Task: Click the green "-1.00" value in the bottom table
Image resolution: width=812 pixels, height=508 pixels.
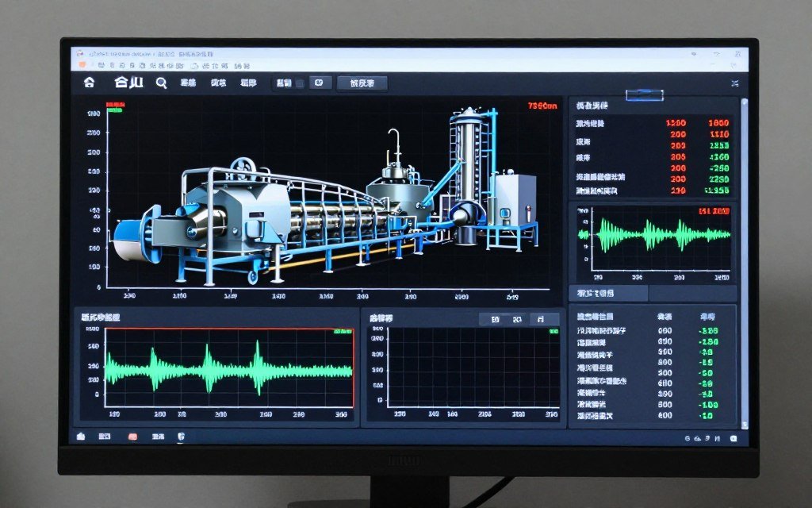Action: click(x=707, y=405)
